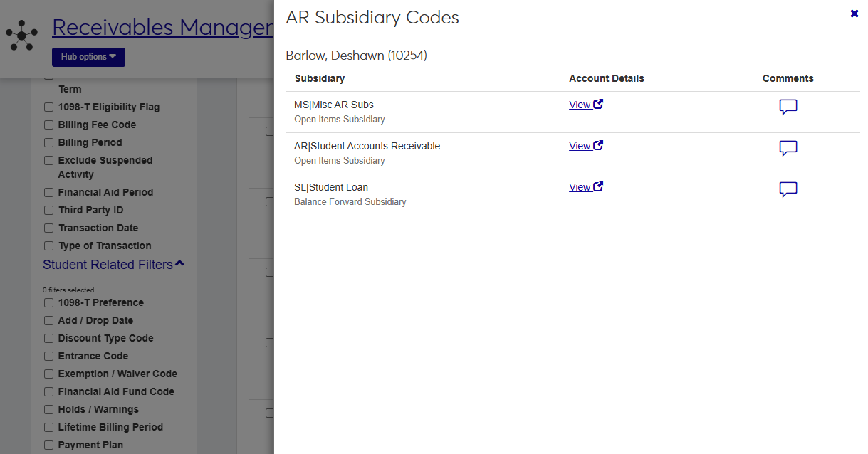The image size is (868, 454).
Task: Check the 1098-T Eligibility Flag filter
Action: [x=48, y=107]
